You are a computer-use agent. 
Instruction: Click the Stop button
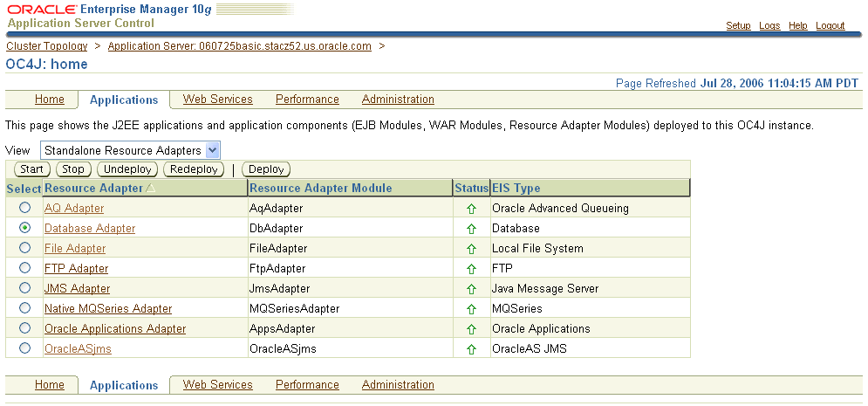click(x=73, y=169)
